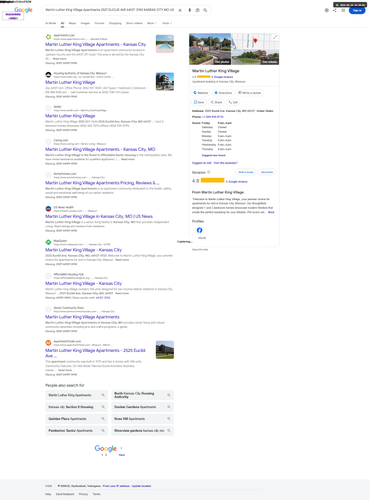
Task: Go to results page 2
Action: click(x=106, y=455)
